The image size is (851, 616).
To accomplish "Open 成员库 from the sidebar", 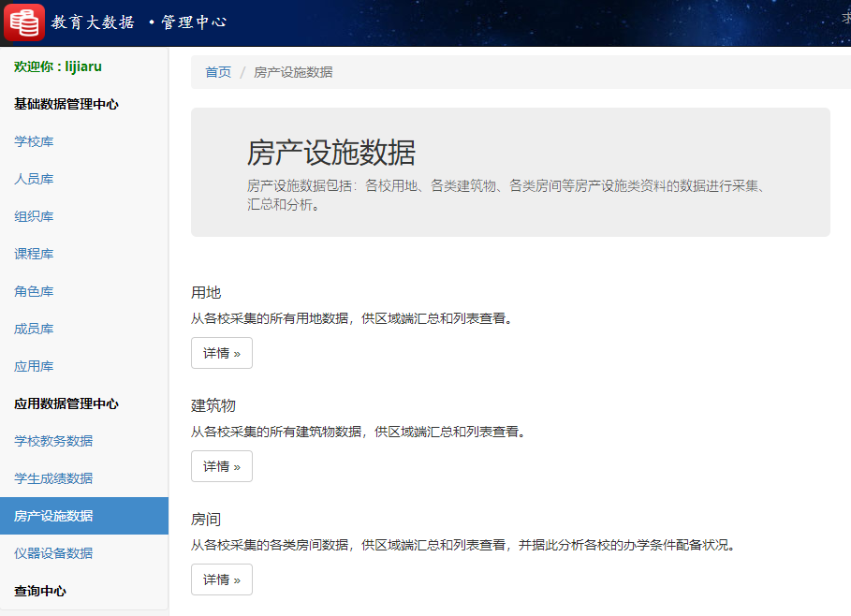I will tap(34, 329).
